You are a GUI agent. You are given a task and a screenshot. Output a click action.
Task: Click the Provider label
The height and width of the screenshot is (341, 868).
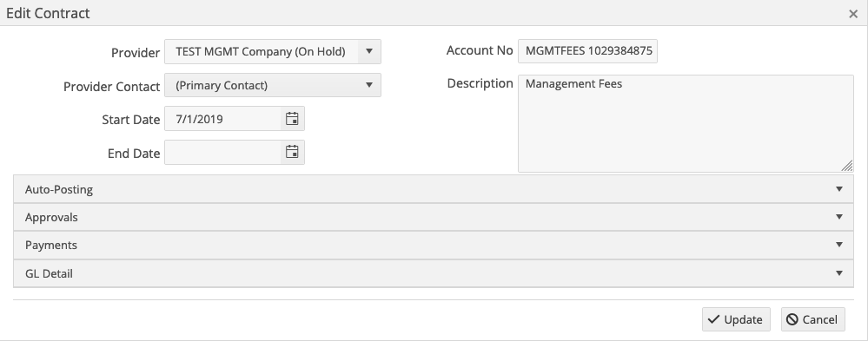(136, 53)
